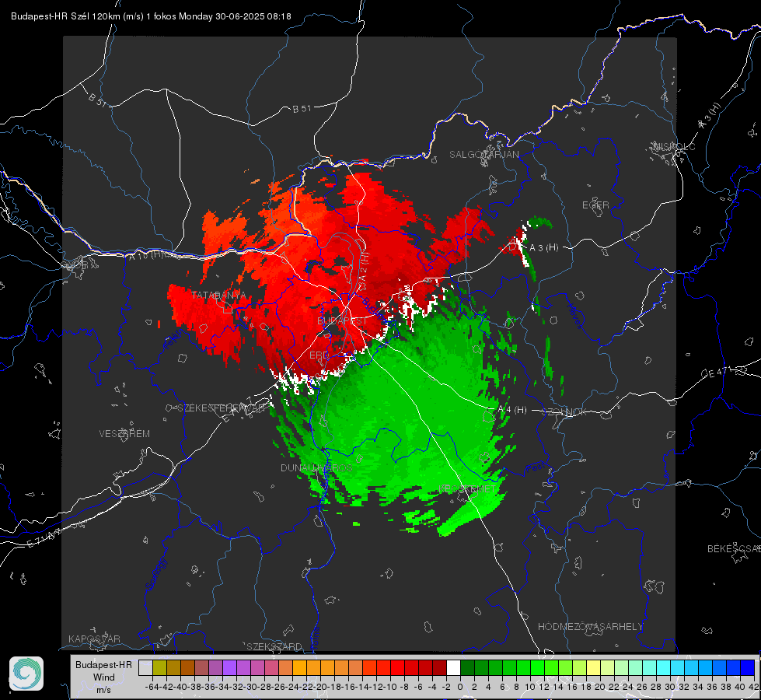This screenshot has height=700, width=761.
Task: Click the DUNAUJVAROS city label
Action: click(x=316, y=467)
